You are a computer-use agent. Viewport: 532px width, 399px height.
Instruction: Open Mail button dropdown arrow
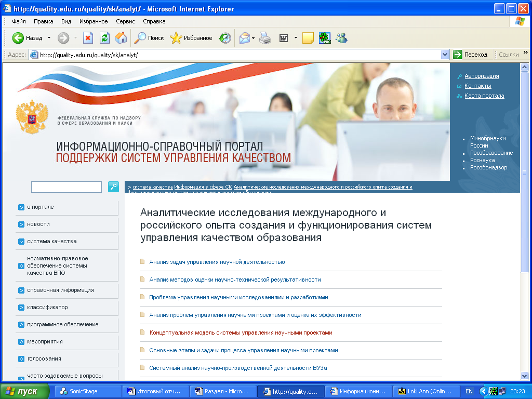[x=254, y=38]
